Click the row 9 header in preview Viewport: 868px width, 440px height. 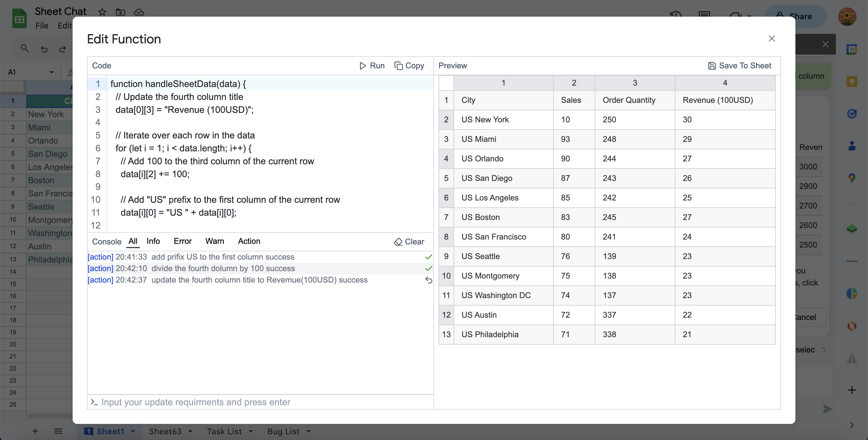coord(446,256)
